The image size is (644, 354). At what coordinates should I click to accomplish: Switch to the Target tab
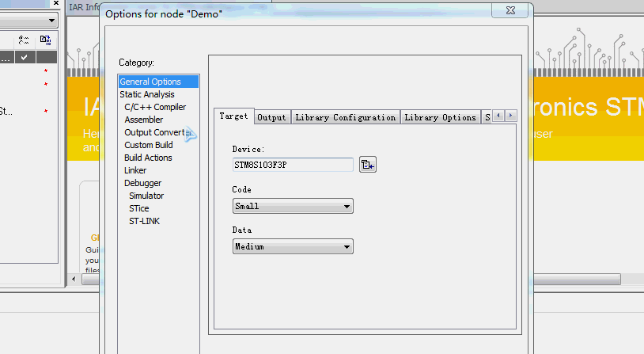[x=233, y=116]
